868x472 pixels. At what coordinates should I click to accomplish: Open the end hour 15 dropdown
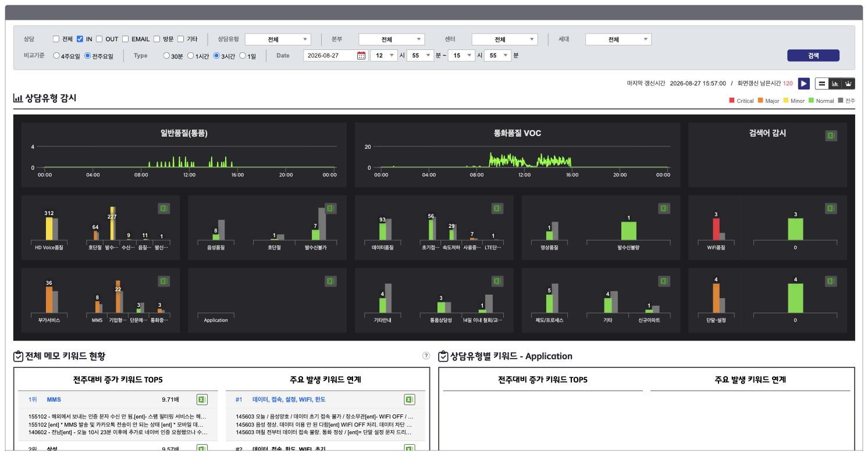(461, 56)
